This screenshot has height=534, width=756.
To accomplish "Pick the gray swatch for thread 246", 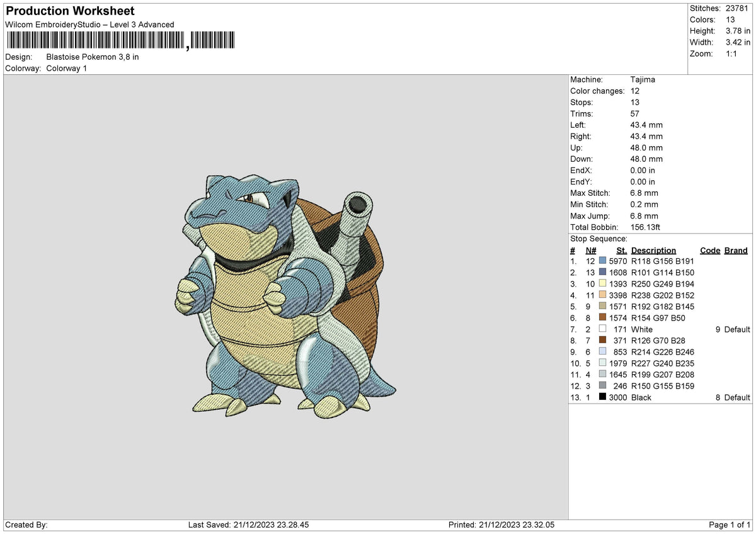I will [x=603, y=385].
